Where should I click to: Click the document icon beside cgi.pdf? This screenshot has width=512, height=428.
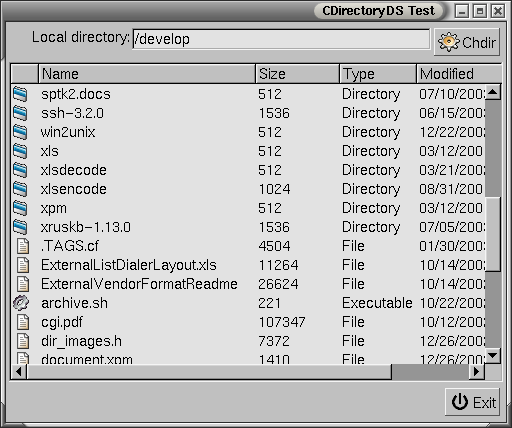click(x=23, y=322)
